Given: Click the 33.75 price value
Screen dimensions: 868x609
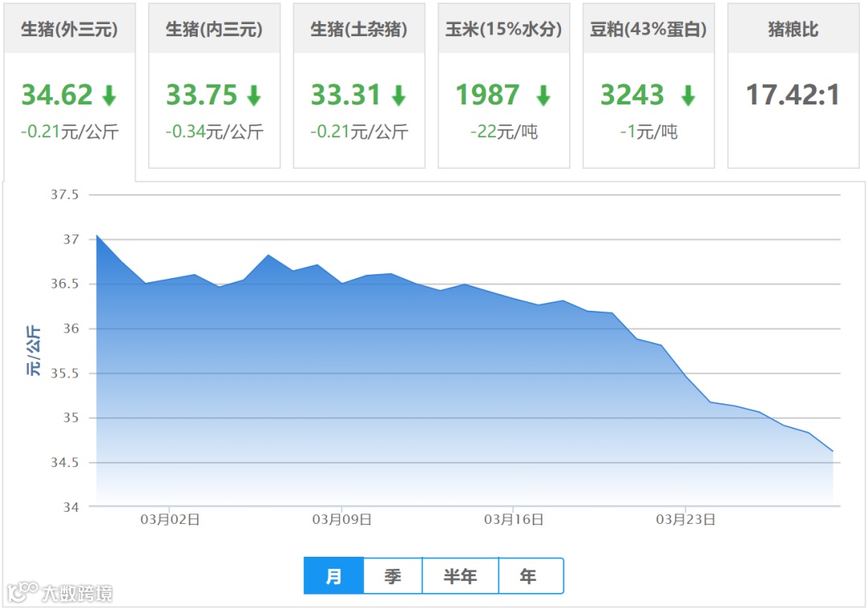Looking at the screenshot, I should (202, 95).
